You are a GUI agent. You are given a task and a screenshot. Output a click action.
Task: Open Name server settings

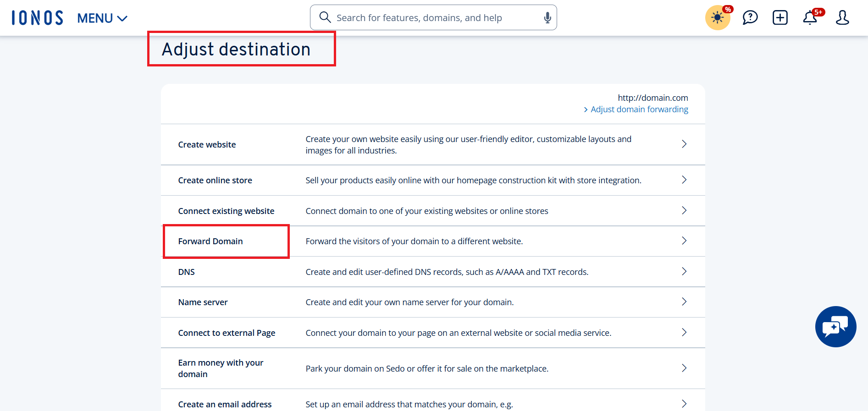coord(203,302)
